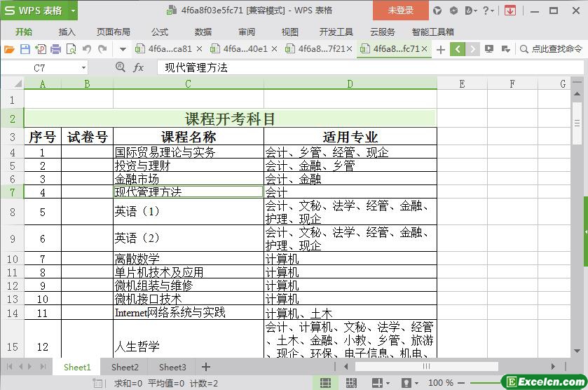
Task: Switch to normal view in status bar
Action: pyautogui.click(x=325, y=383)
